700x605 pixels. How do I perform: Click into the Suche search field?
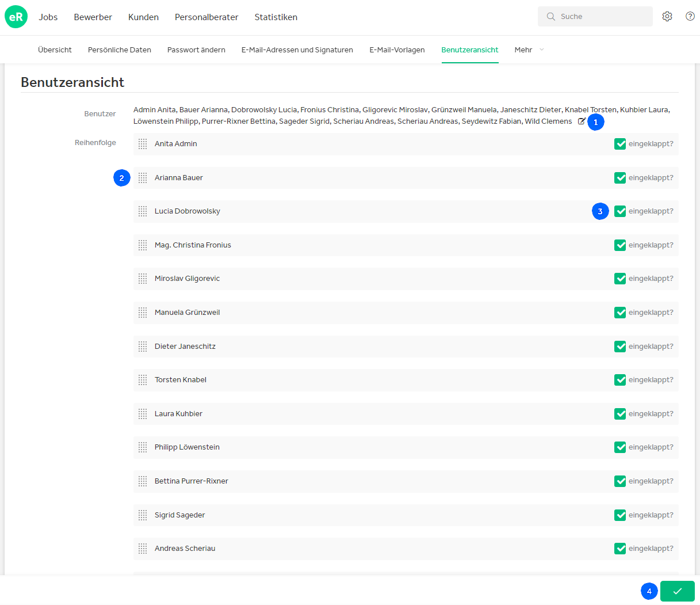pyautogui.click(x=595, y=17)
